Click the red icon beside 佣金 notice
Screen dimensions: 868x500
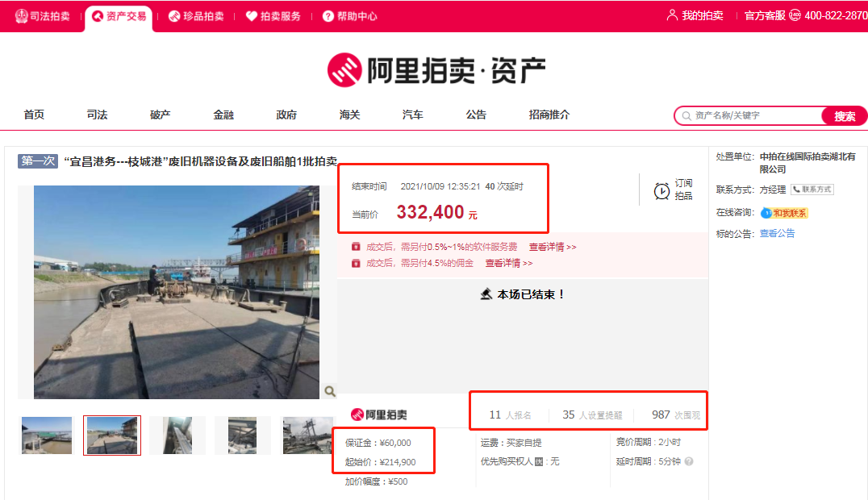coord(356,263)
